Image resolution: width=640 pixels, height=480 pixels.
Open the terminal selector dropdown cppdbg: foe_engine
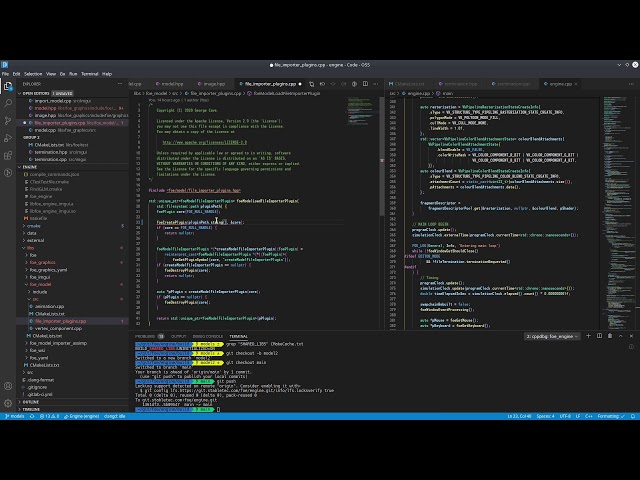[x=552, y=336]
